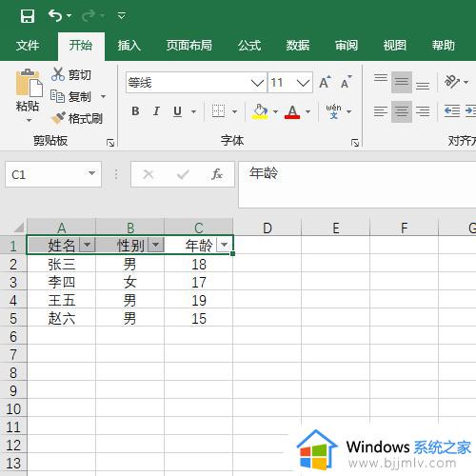Switch to the 帮助 ribbon tab

(443, 45)
